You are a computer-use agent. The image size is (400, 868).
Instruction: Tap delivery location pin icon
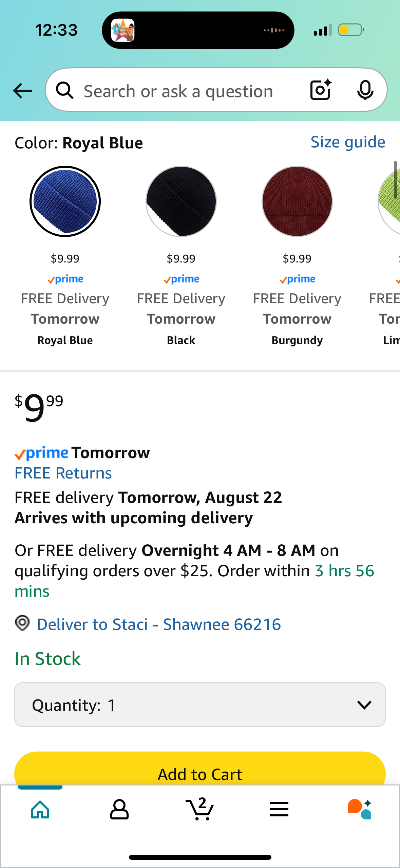[x=22, y=623]
